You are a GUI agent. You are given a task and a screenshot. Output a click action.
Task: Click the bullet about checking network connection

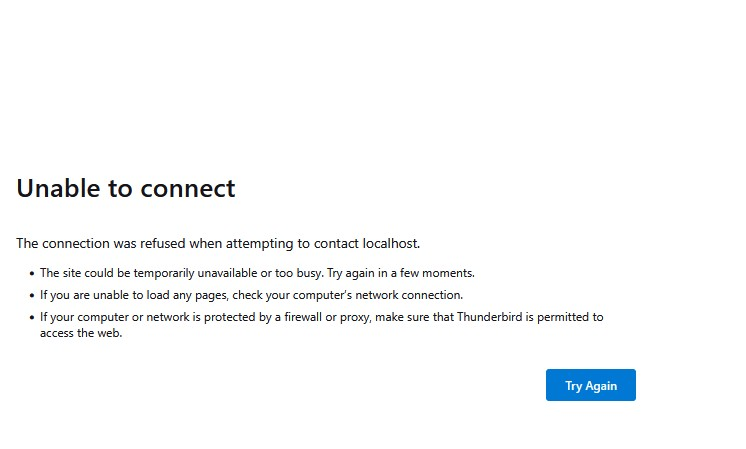point(251,295)
